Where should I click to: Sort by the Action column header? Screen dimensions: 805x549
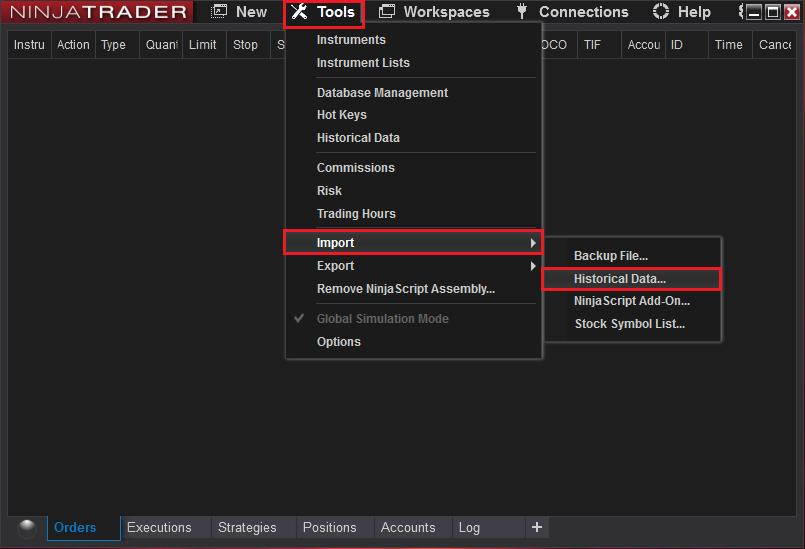click(73, 45)
